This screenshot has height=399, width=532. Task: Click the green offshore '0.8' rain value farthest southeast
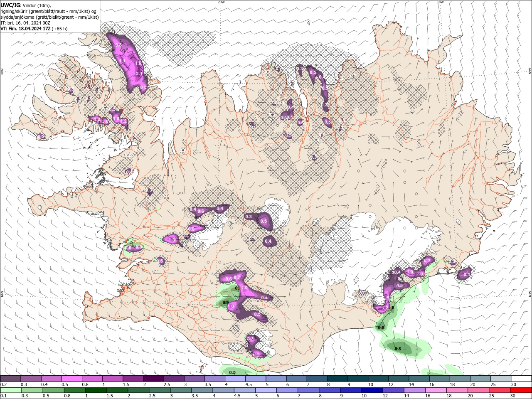pos(397,349)
